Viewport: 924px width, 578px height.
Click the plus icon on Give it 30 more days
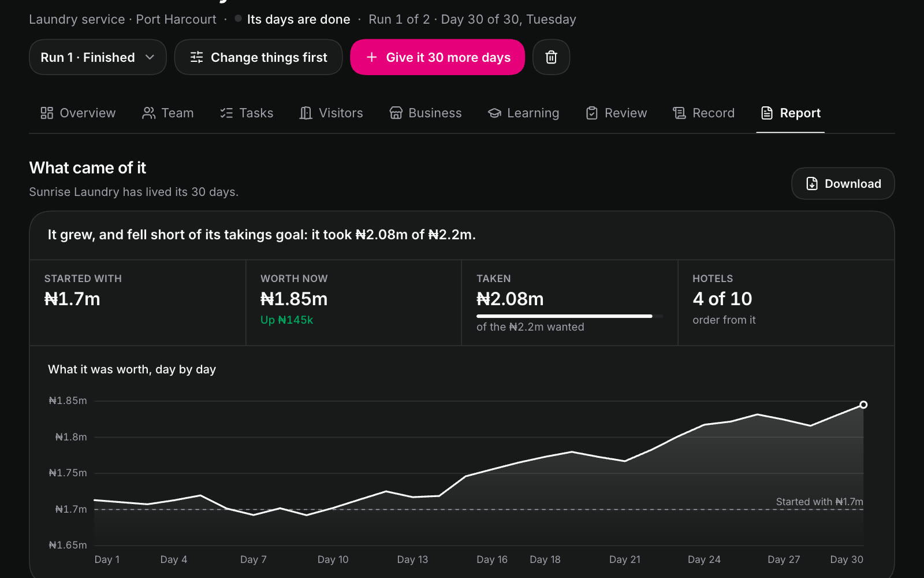coord(372,57)
